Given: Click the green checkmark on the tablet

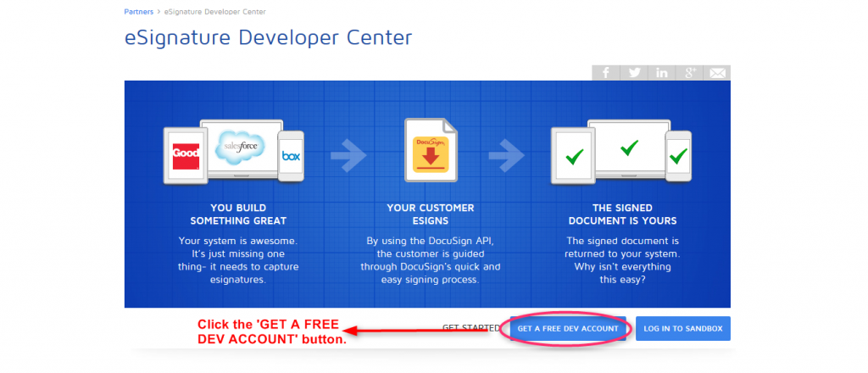Looking at the screenshot, I should [x=574, y=157].
